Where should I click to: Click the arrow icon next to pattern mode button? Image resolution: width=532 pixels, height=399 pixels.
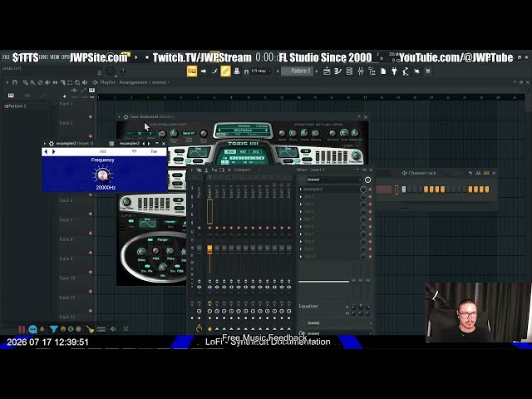(204, 71)
